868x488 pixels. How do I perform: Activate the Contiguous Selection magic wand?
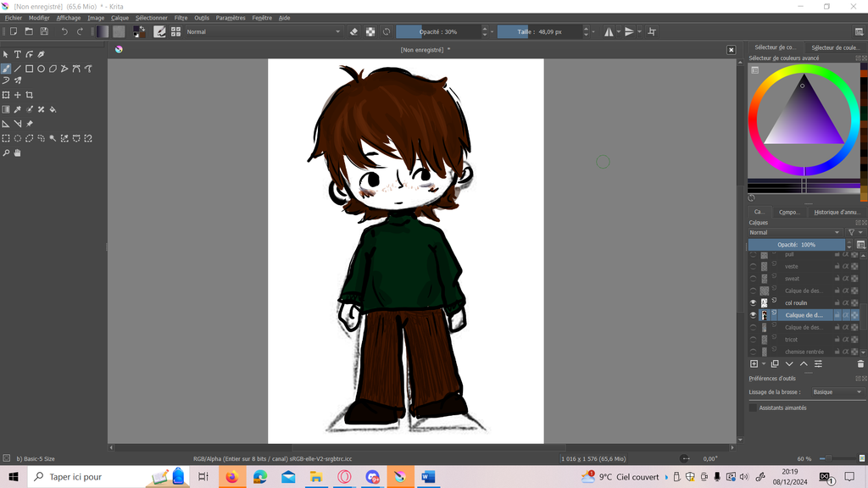tap(53, 138)
